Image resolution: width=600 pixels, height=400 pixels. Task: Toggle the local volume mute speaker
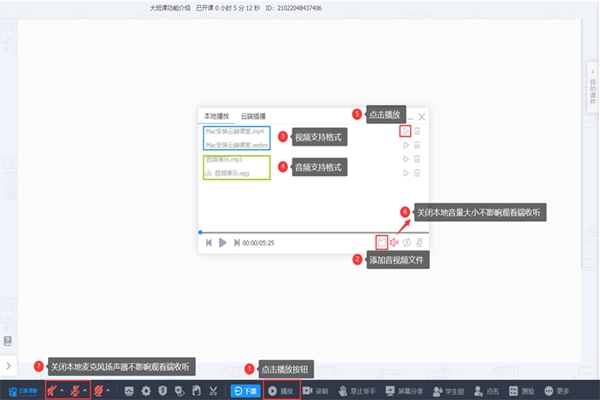[x=395, y=242]
